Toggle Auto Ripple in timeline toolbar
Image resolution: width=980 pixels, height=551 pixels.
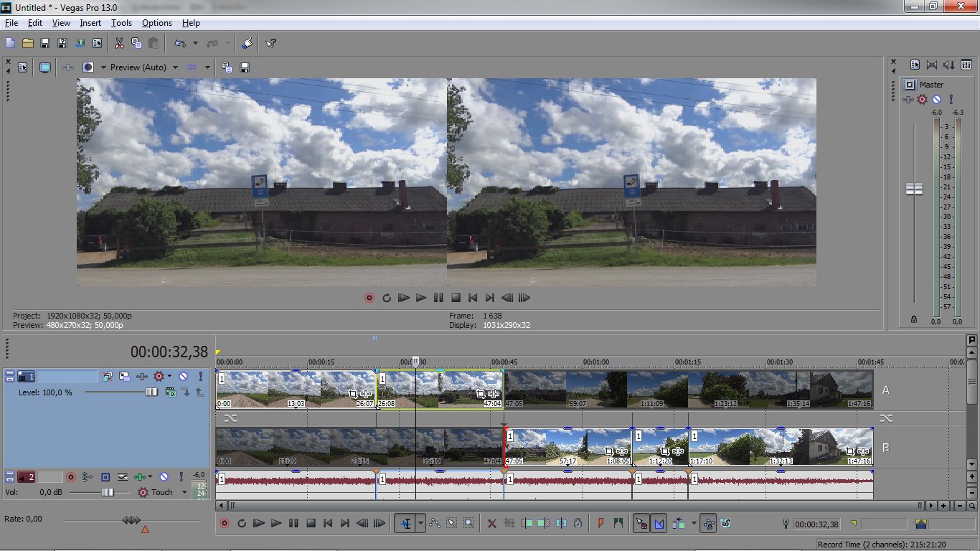pyautogui.click(x=679, y=524)
